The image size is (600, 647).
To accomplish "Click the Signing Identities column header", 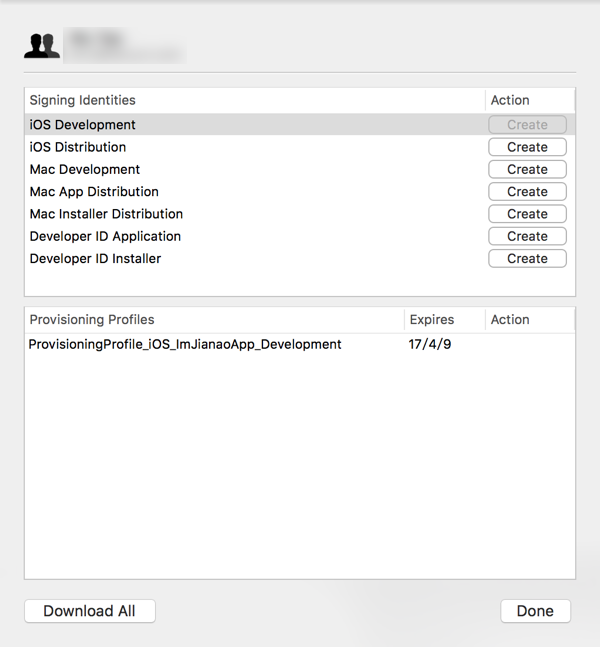I will (x=83, y=100).
